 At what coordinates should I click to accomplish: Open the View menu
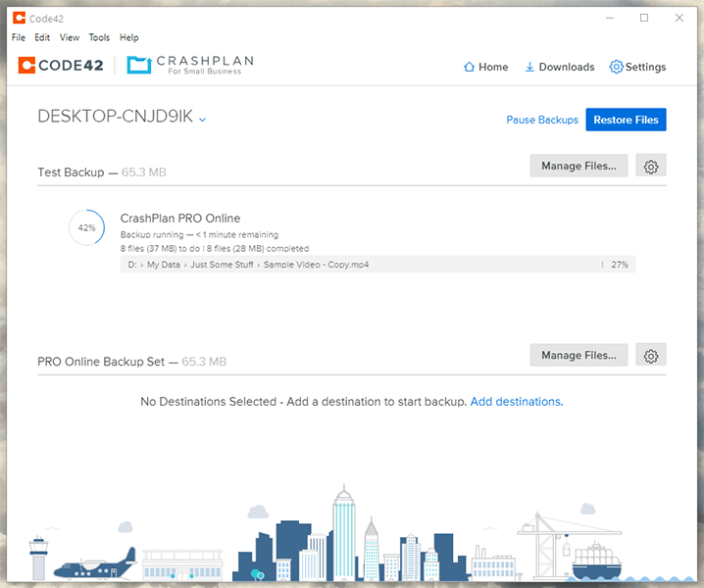pos(70,37)
